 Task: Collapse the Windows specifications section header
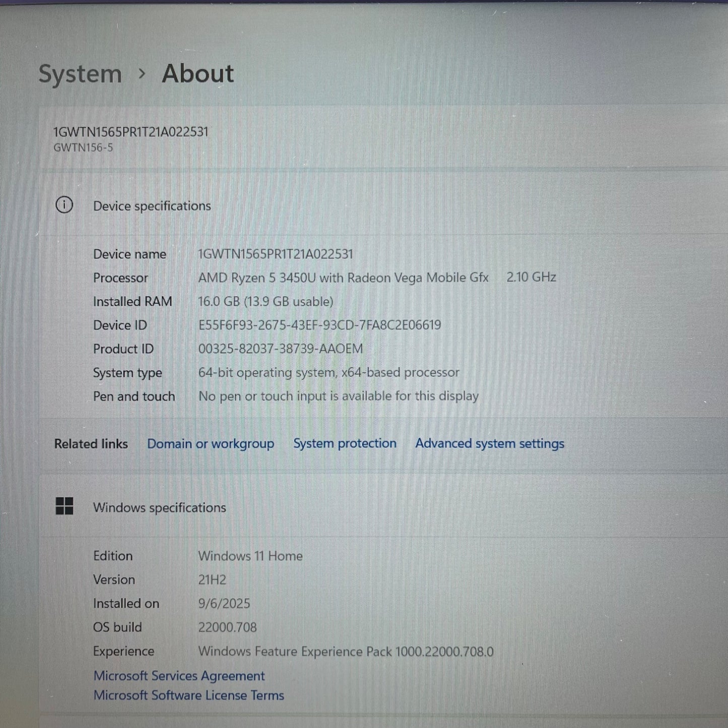(383, 507)
